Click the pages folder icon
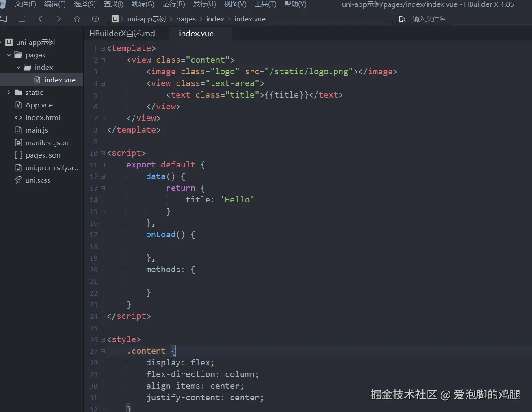532x412 pixels. [x=18, y=55]
